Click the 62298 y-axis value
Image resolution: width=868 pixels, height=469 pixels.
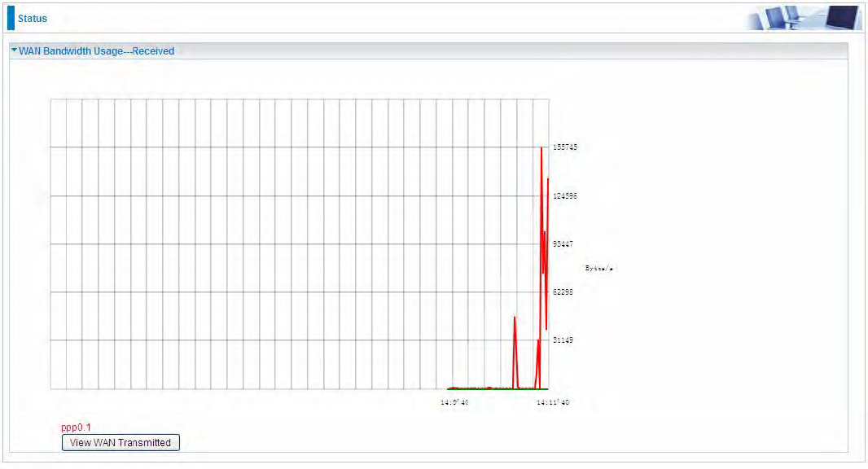click(x=563, y=291)
